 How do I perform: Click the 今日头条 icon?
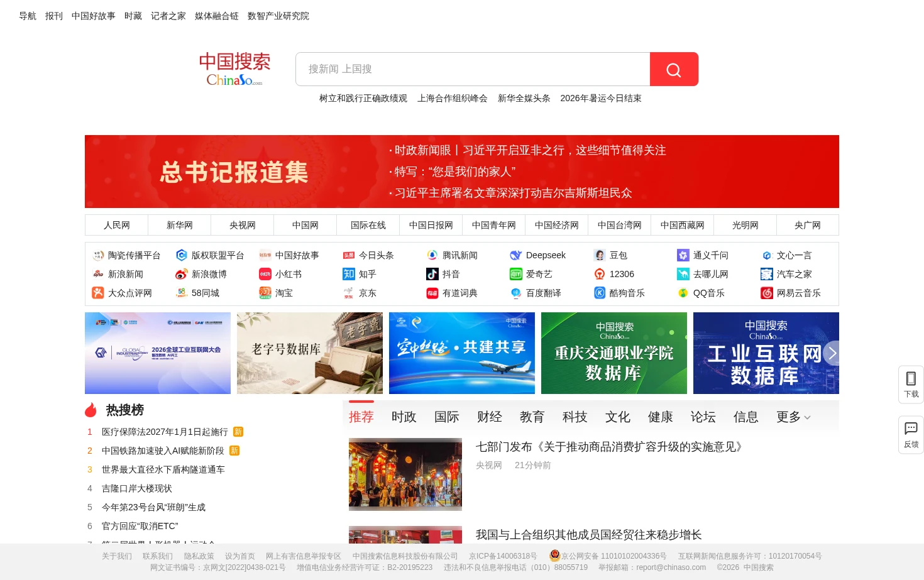(349, 255)
